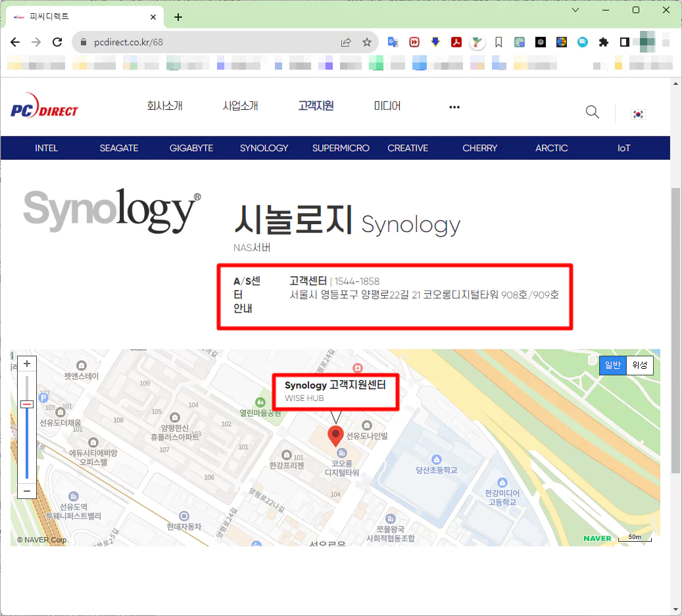Share this page using the share icon
Screen dimensions: 682x616
[x=346, y=42]
